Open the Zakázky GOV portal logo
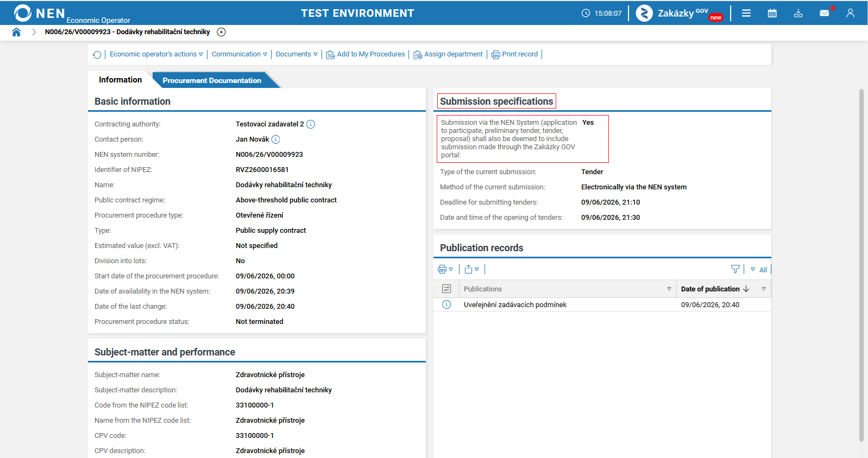This screenshot has width=868, height=458. tap(679, 13)
